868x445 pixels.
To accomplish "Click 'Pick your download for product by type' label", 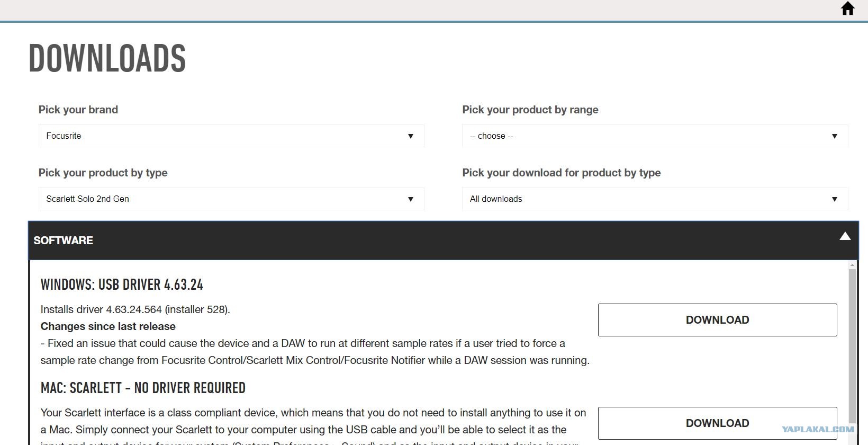I will click(x=562, y=173).
